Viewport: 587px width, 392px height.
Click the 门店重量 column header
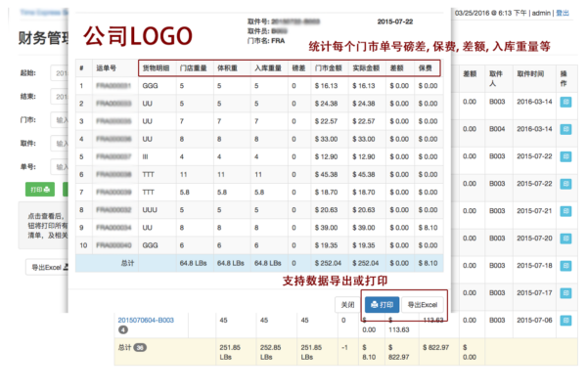[193, 68]
